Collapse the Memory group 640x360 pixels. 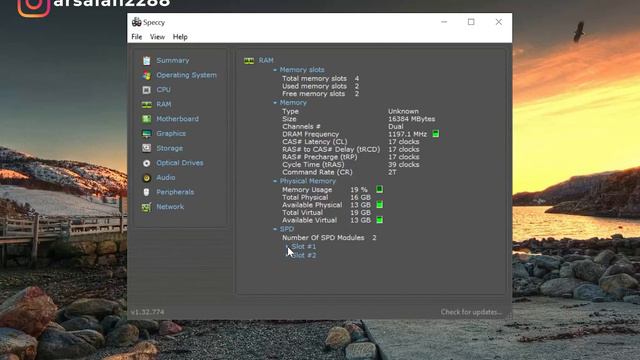(275, 102)
